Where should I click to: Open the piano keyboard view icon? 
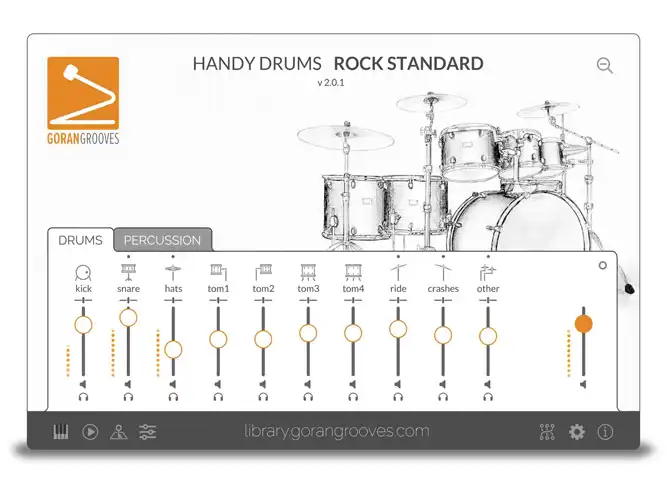pyautogui.click(x=60, y=432)
